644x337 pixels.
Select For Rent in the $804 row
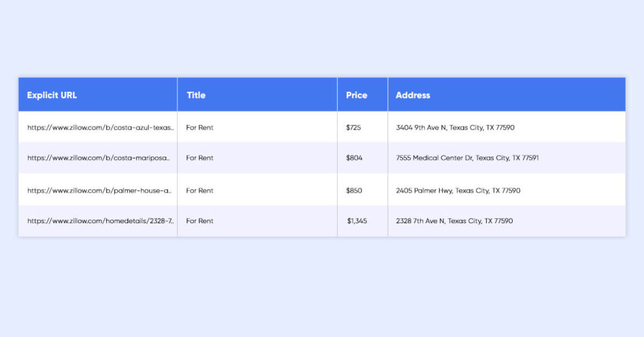pyautogui.click(x=200, y=158)
